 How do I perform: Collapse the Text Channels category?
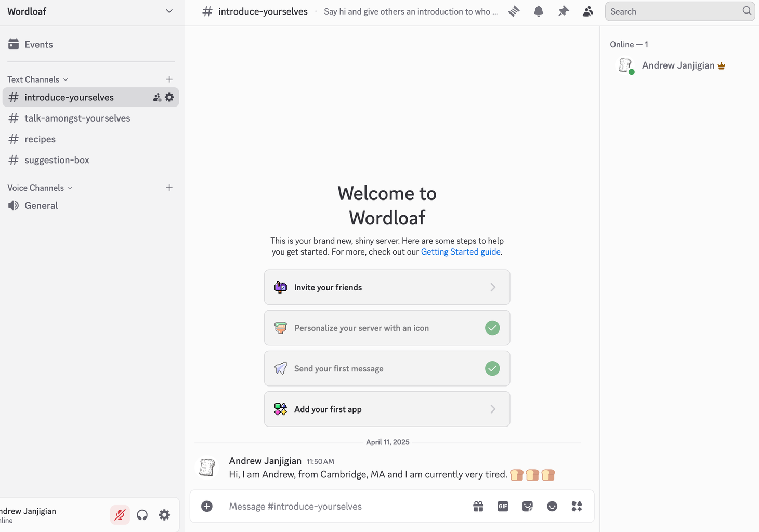pyautogui.click(x=67, y=79)
